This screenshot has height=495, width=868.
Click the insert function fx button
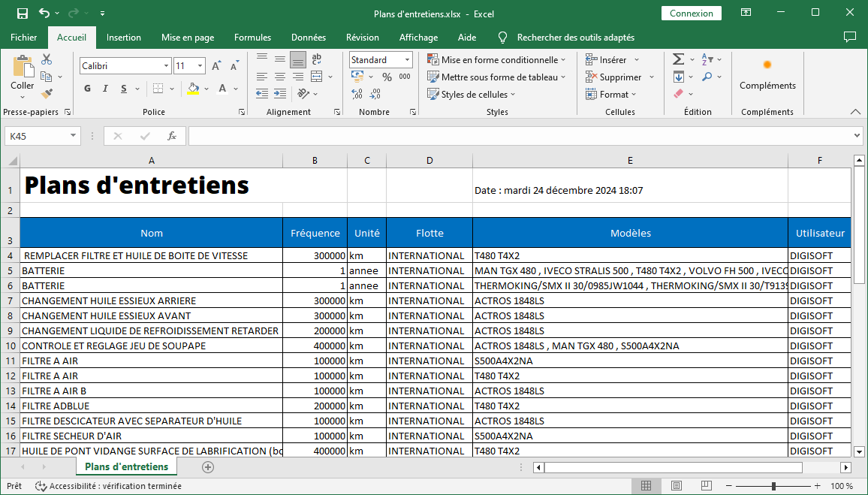pos(172,136)
